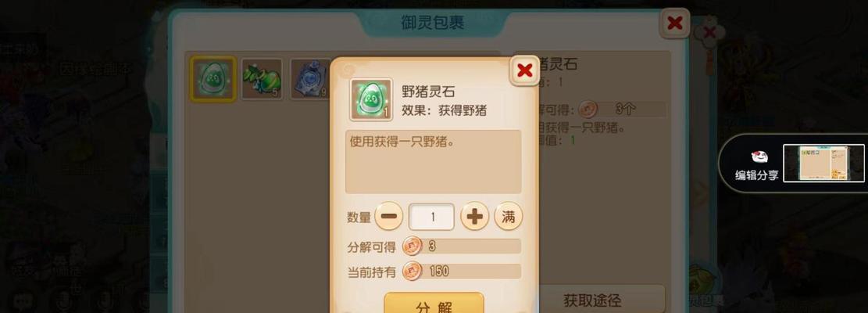This screenshot has height=313, width=868.
Task: Close the 野猪灵石 decompose dialog
Action: click(524, 70)
